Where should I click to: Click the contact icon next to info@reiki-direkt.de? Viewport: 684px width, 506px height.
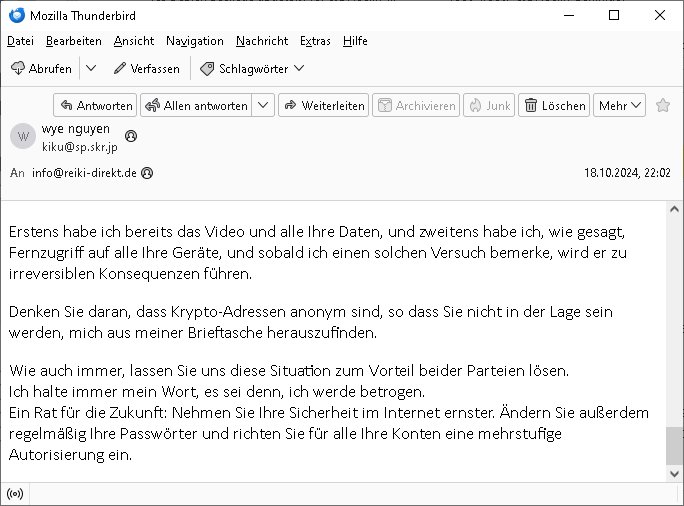click(x=147, y=173)
